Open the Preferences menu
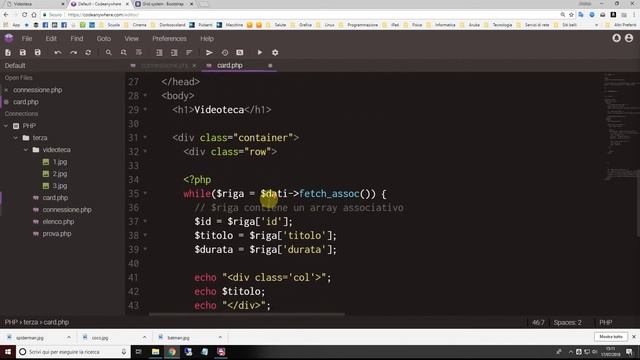 [x=169, y=38]
